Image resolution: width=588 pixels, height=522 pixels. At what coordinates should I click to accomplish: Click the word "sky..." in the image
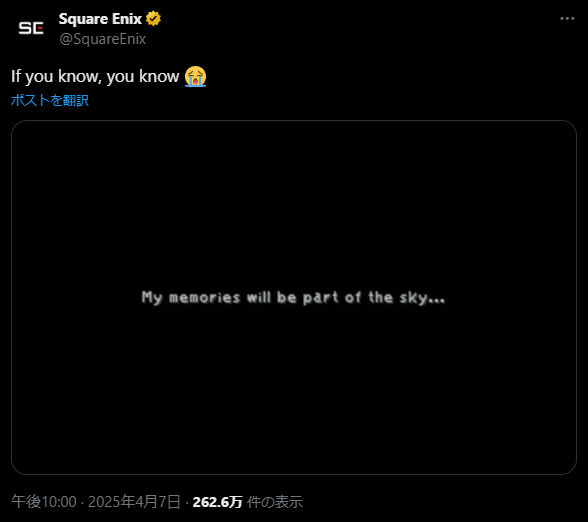point(422,298)
